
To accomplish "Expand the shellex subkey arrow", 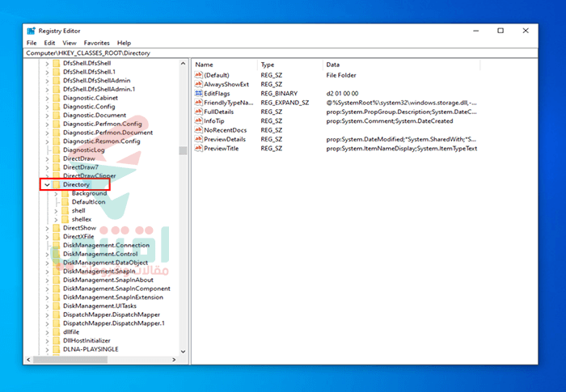I will [56, 220].
